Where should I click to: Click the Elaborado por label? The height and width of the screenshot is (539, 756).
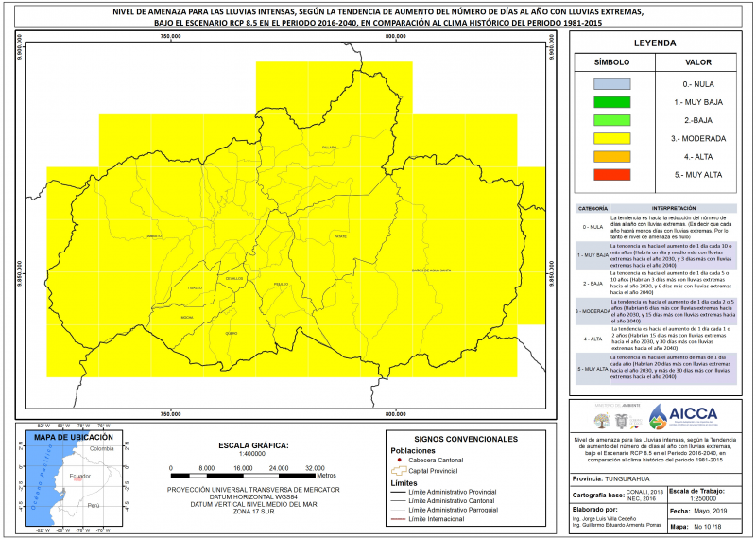coord(594,509)
